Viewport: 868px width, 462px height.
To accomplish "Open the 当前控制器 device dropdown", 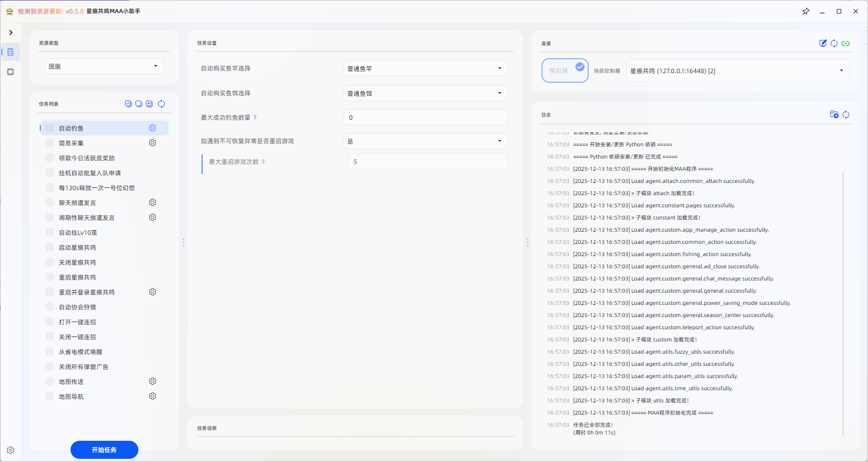I will pos(737,71).
